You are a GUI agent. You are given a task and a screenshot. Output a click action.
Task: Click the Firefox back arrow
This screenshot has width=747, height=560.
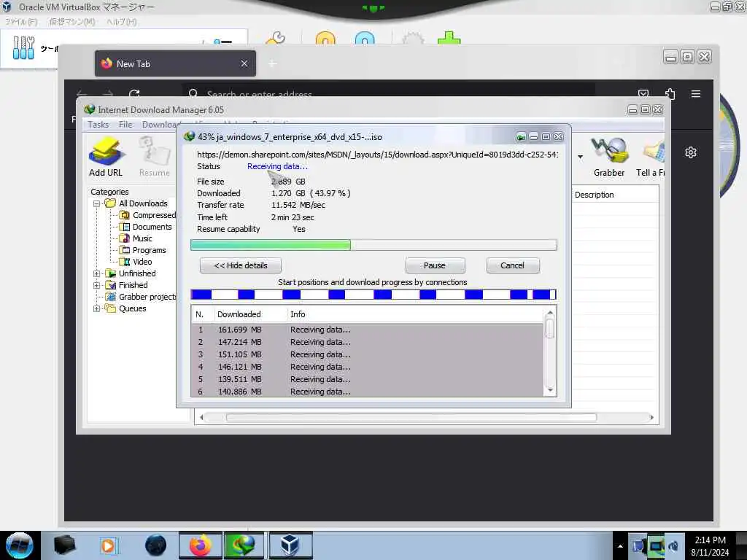pyautogui.click(x=82, y=94)
